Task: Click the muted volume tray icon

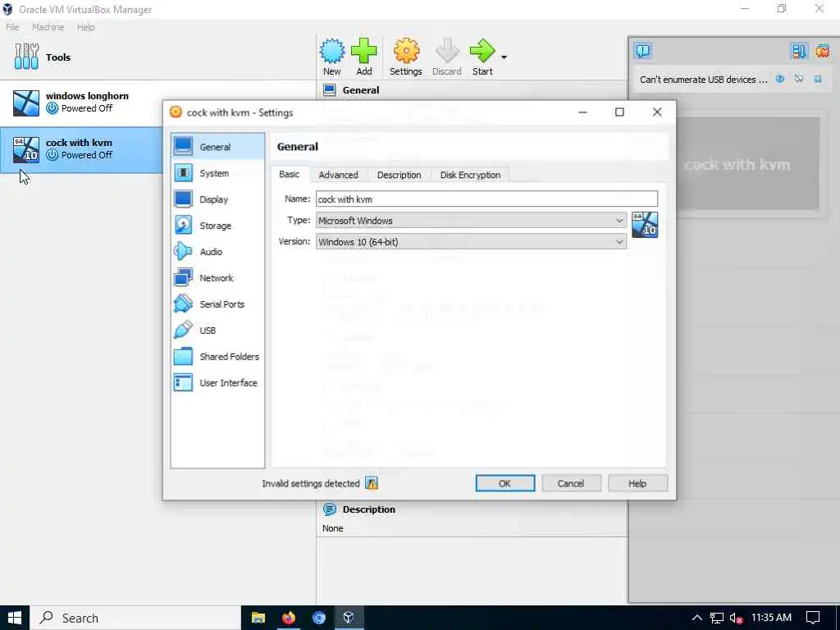Action: pos(736,619)
